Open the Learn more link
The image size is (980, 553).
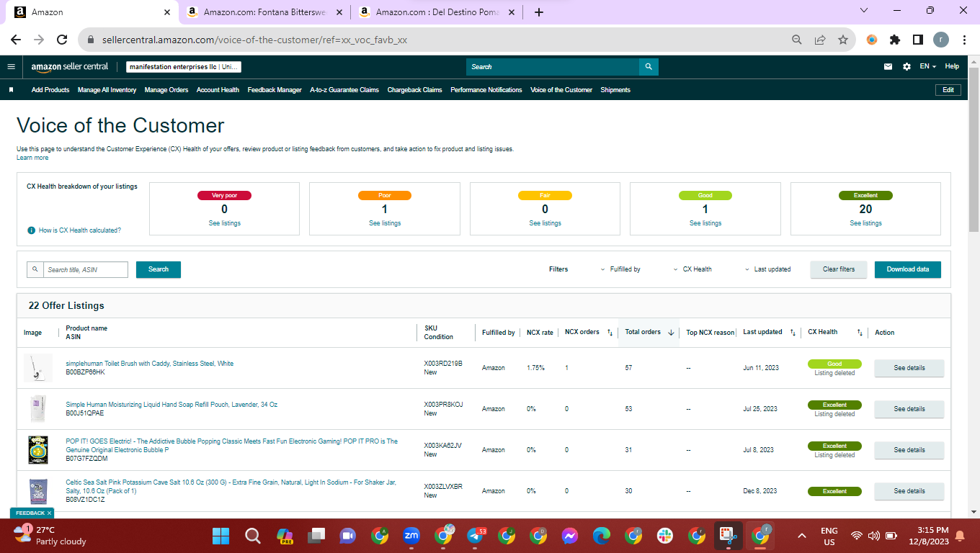(32, 158)
